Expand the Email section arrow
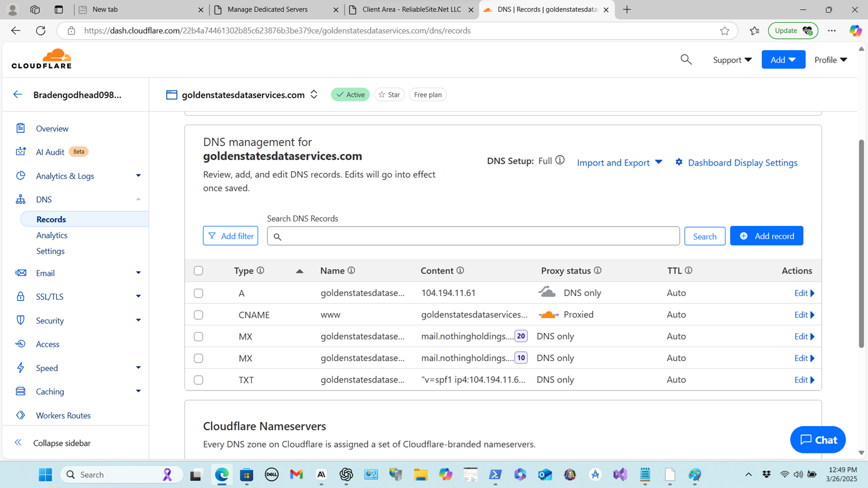Image resolution: width=868 pixels, height=488 pixels. 138,273
